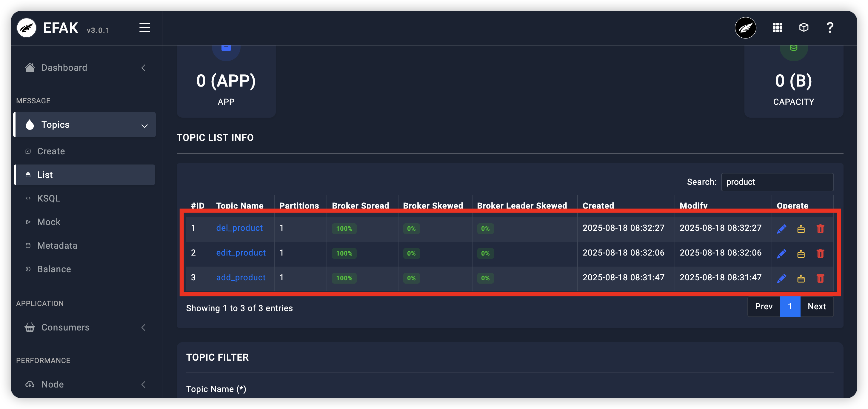Expand the Consumers menu chevron
The height and width of the screenshot is (409, 868).
coord(144,327)
